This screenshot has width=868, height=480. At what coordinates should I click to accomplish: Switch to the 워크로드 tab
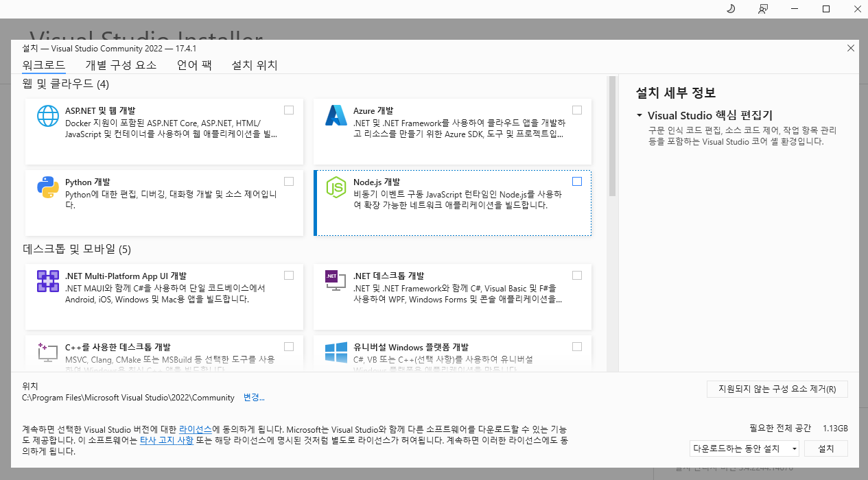[44, 65]
